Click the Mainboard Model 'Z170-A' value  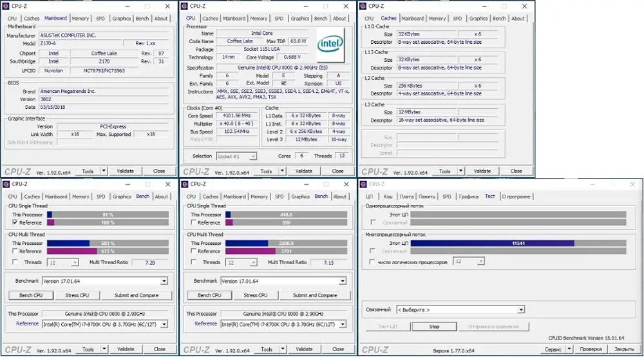click(80, 43)
